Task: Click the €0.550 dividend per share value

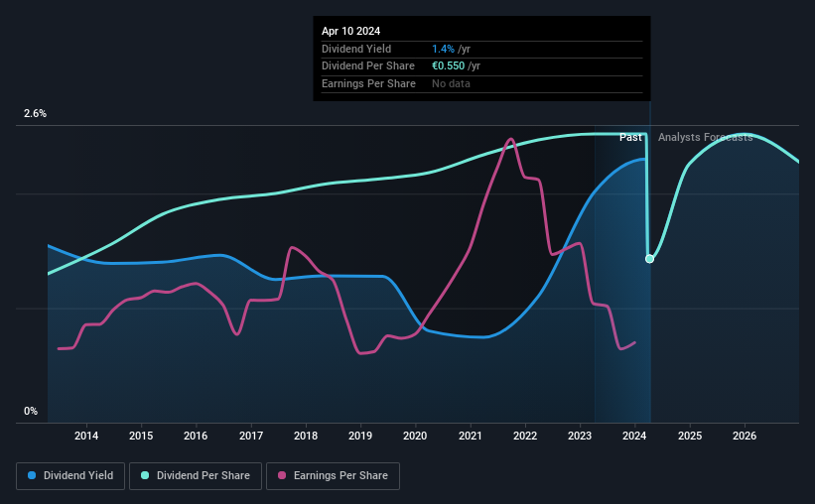Action: pos(448,66)
